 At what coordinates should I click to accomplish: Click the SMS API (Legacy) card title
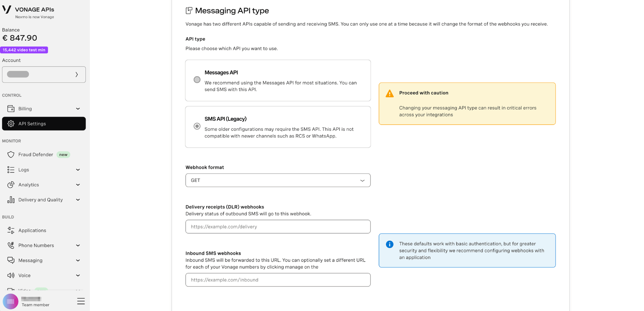(225, 119)
